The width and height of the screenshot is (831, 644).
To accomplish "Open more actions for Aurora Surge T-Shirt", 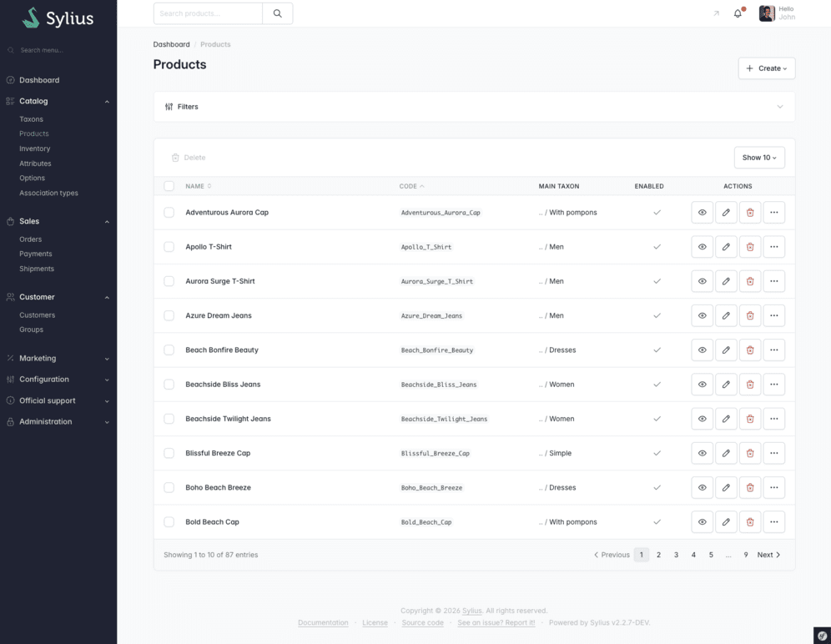I will (773, 281).
